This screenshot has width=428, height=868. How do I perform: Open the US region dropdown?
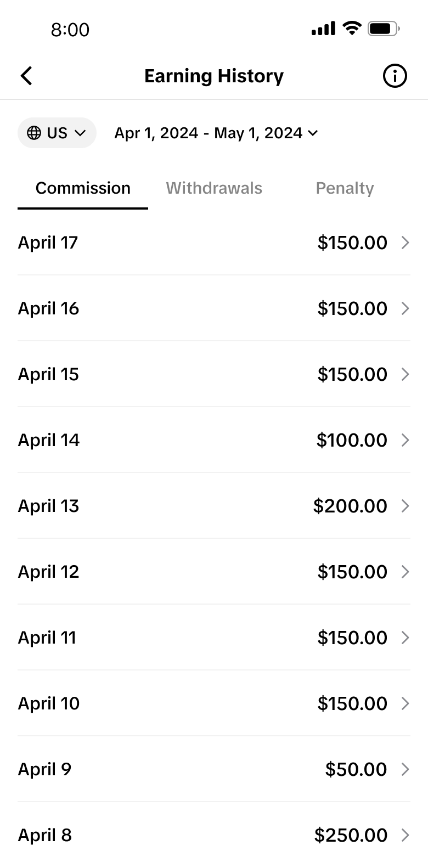[x=57, y=133]
